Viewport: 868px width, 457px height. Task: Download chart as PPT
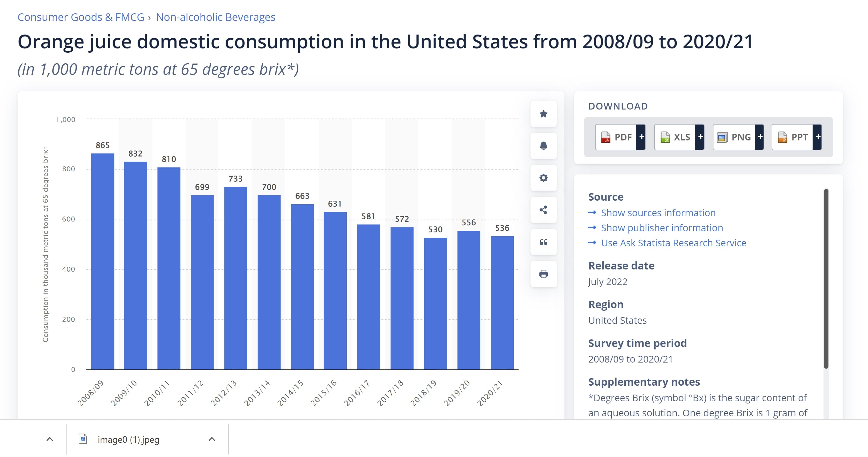click(793, 137)
